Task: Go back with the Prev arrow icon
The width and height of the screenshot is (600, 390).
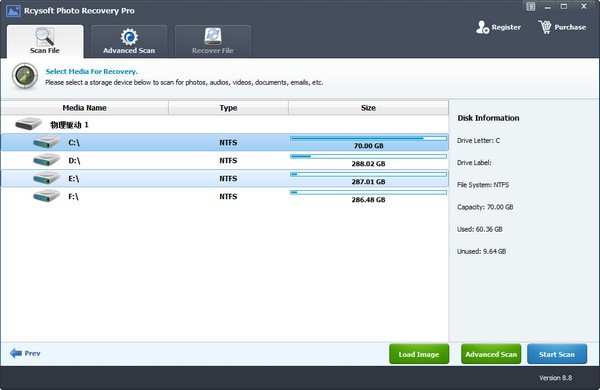Action: click(16, 353)
